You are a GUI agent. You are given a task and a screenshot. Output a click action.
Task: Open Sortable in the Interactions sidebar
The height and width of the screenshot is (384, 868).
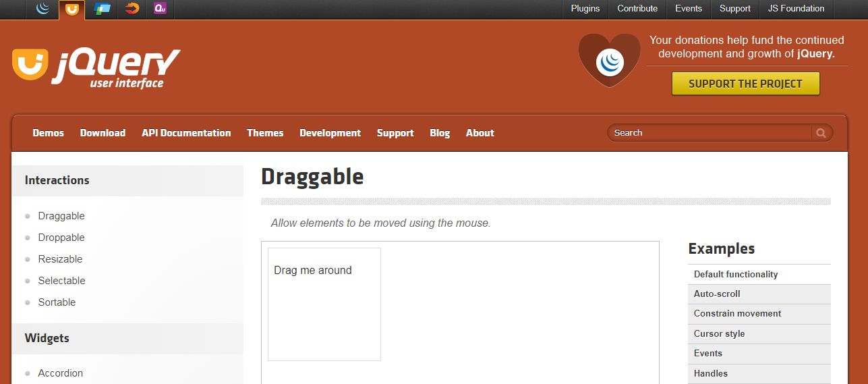coord(57,302)
